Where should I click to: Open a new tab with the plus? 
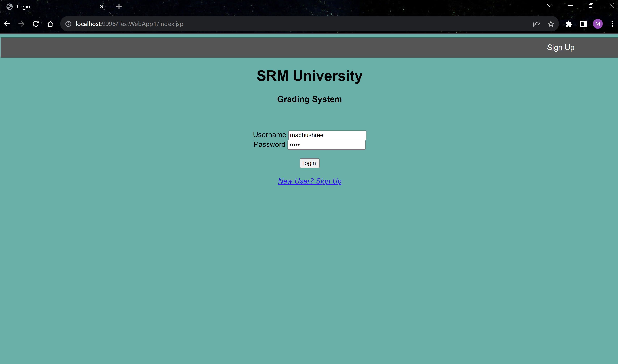(119, 7)
